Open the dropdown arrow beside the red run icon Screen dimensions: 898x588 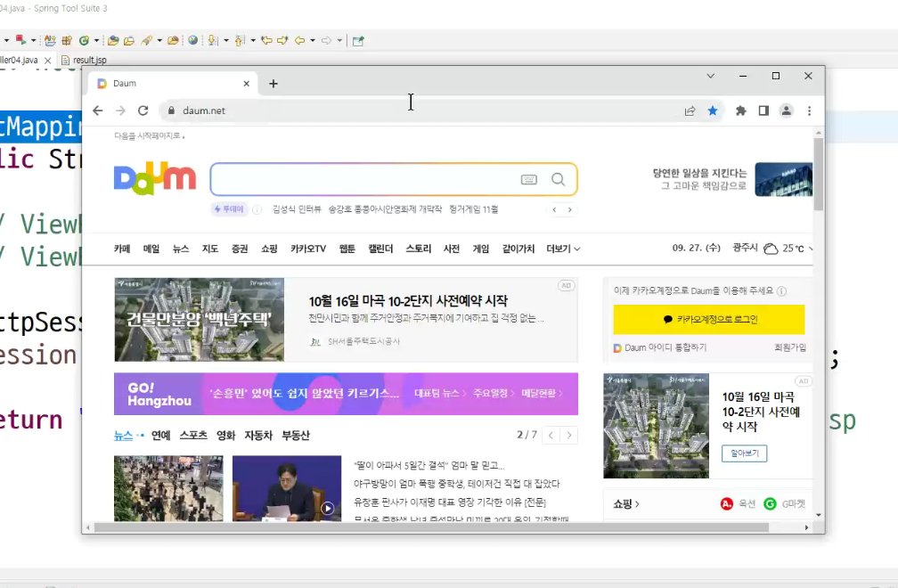pos(33,41)
